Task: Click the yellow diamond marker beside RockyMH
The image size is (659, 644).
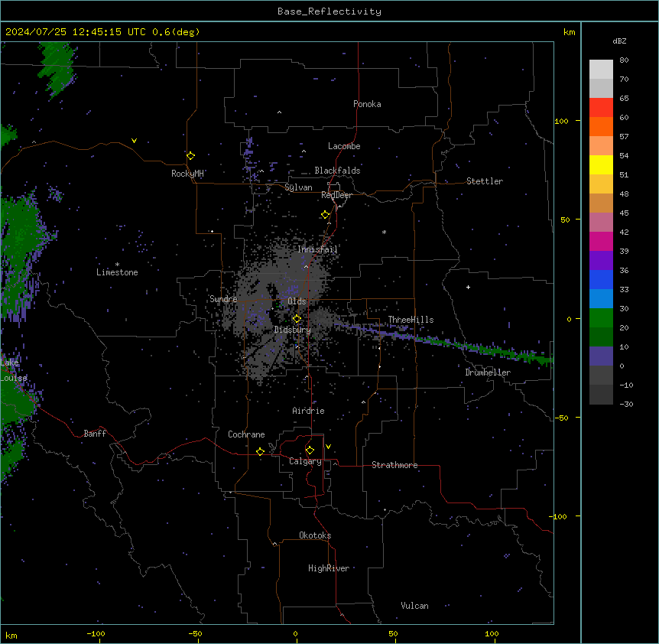Action: (x=191, y=156)
